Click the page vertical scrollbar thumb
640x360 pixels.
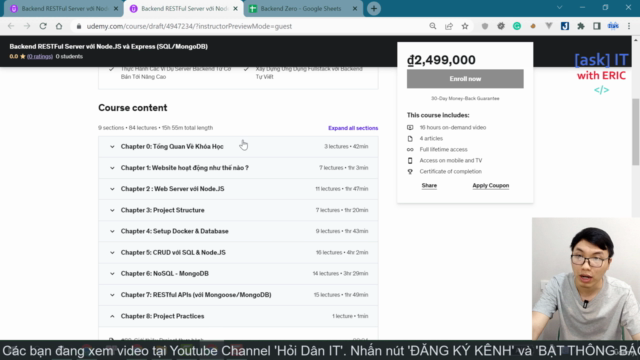636,131
